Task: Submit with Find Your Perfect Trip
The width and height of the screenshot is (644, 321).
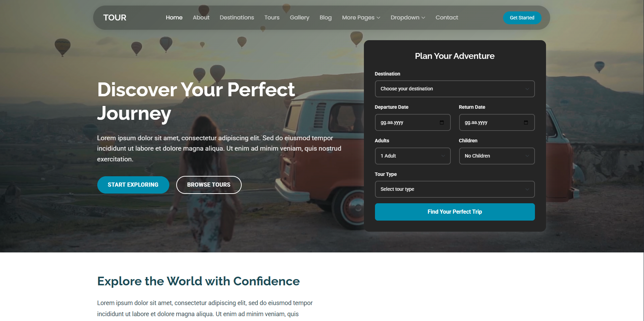Action: click(x=454, y=212)
